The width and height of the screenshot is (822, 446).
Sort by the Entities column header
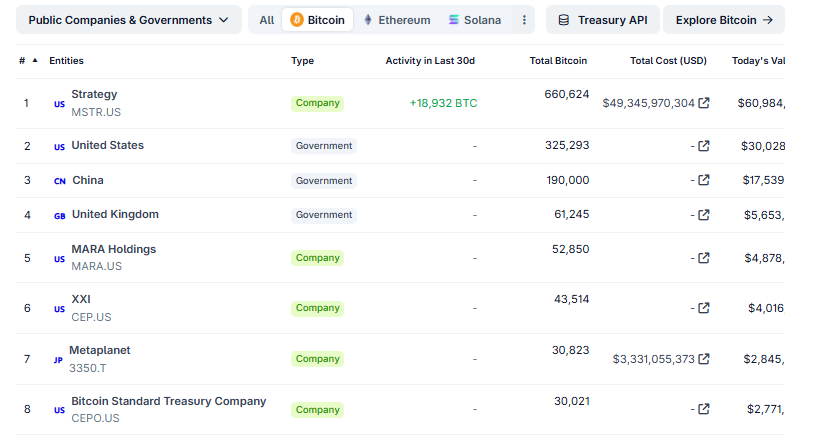[x=67, y=61]
